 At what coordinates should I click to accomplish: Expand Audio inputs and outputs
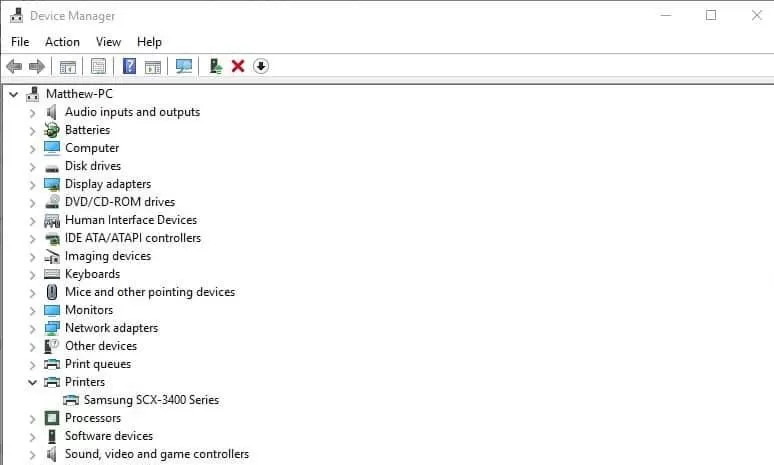pyautogui.click(x=33, y=113)
